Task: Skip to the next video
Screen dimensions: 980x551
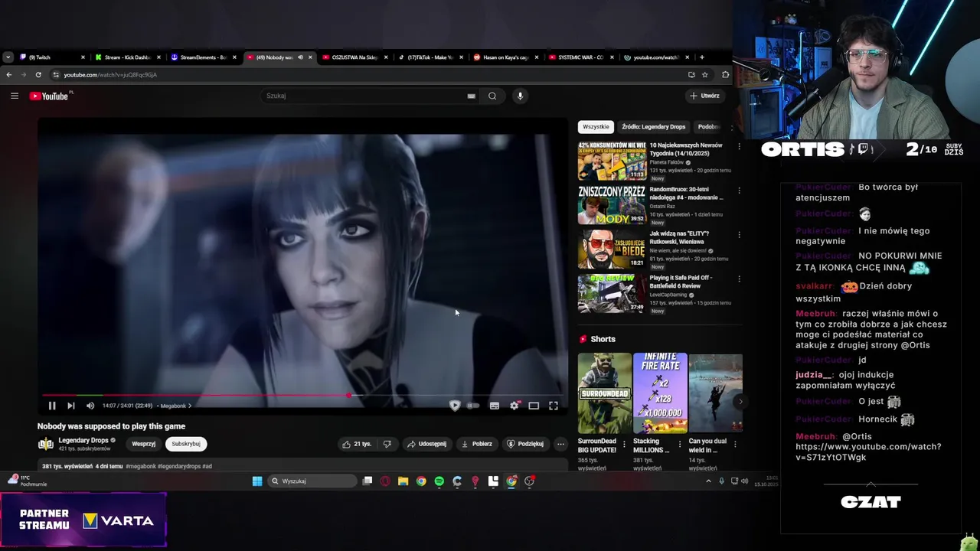Action: (x=70, y=406)
